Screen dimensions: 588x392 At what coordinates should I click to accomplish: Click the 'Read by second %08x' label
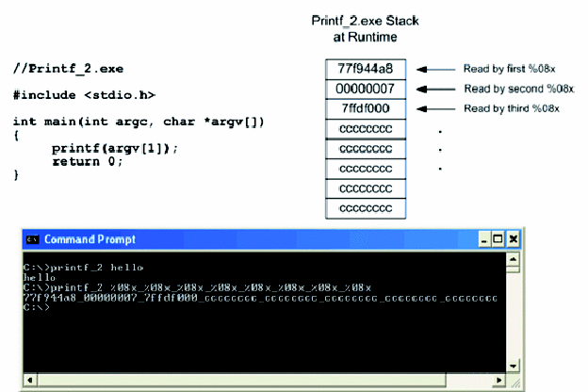514,89
